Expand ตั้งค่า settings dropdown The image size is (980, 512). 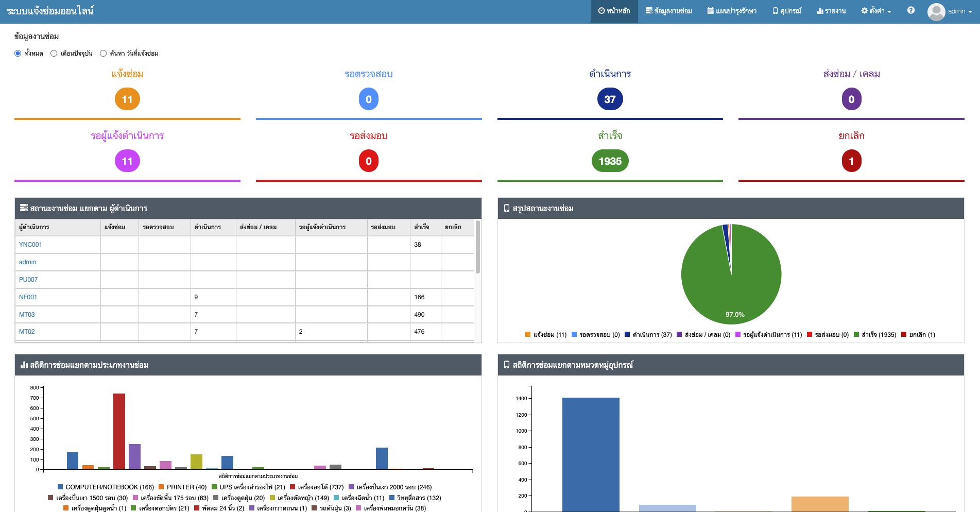876,11
